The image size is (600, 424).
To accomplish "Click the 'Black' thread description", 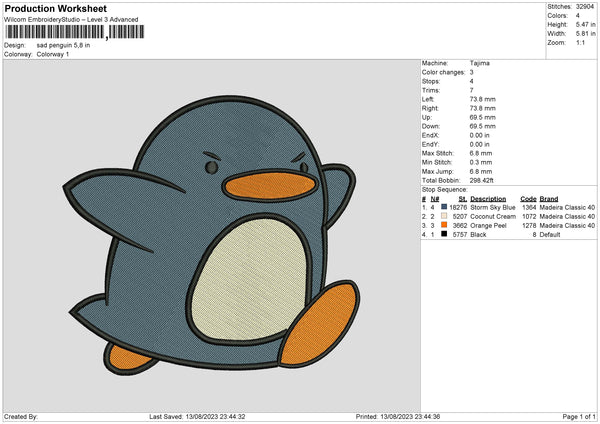I will coord(478,235).
